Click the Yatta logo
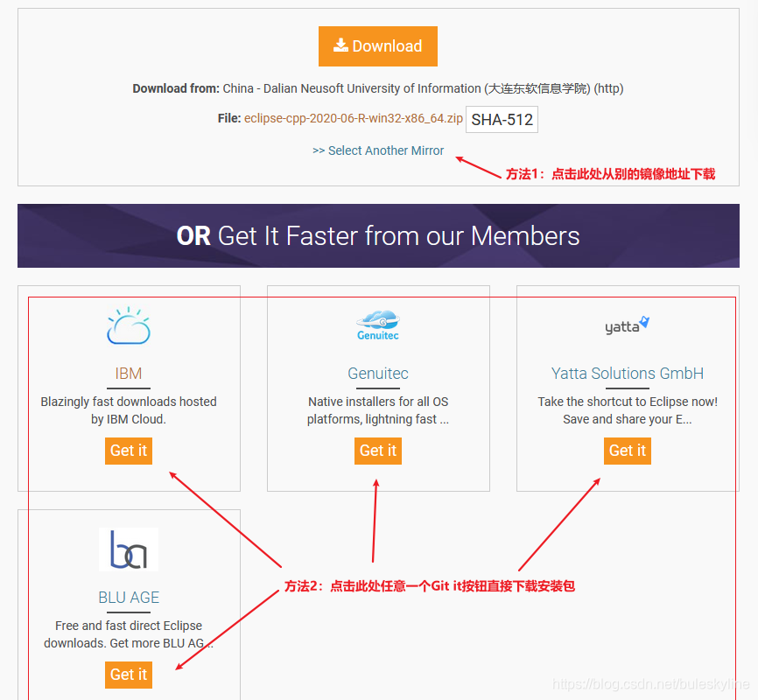Viewport: 758px width, 700px height. tap(627, 325)
